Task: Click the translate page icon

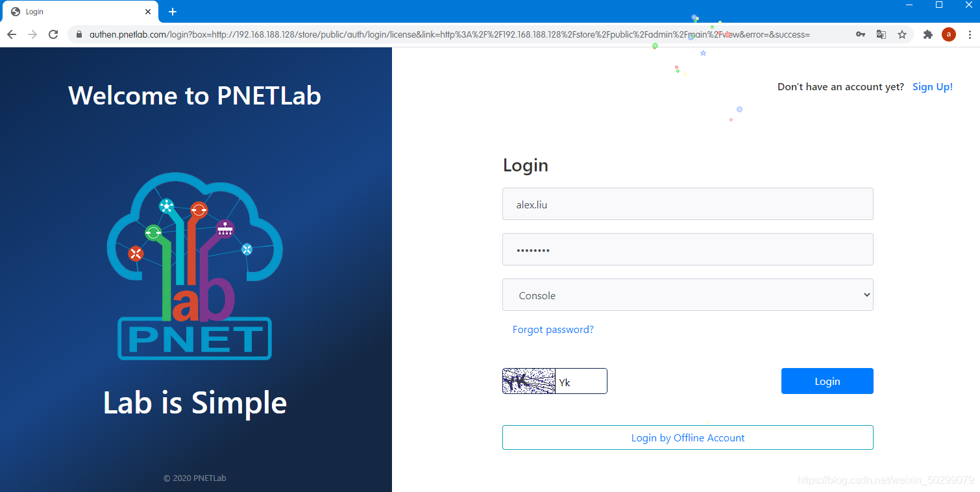Action: [881, 34]
